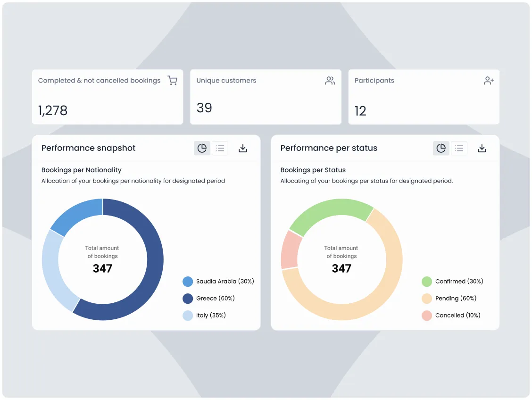Download the Performance snapshot report
Viewport: 532px width, 400px height.
tap(243, 148)
